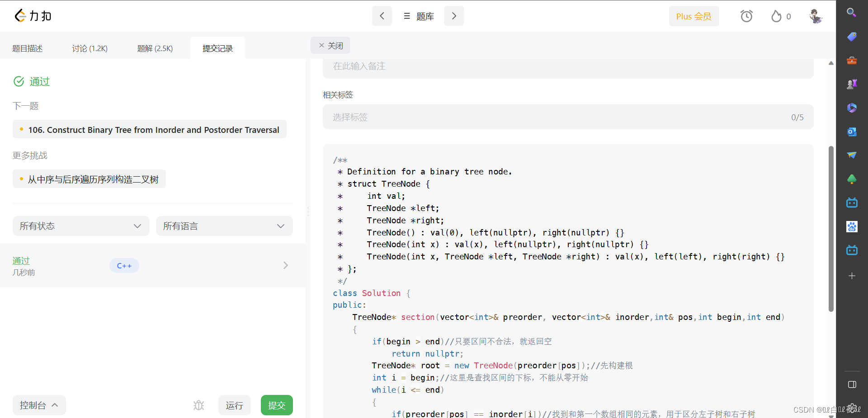
Task: Open the user avatar menu
Action: pyautogui.click(x=815, y=16)
